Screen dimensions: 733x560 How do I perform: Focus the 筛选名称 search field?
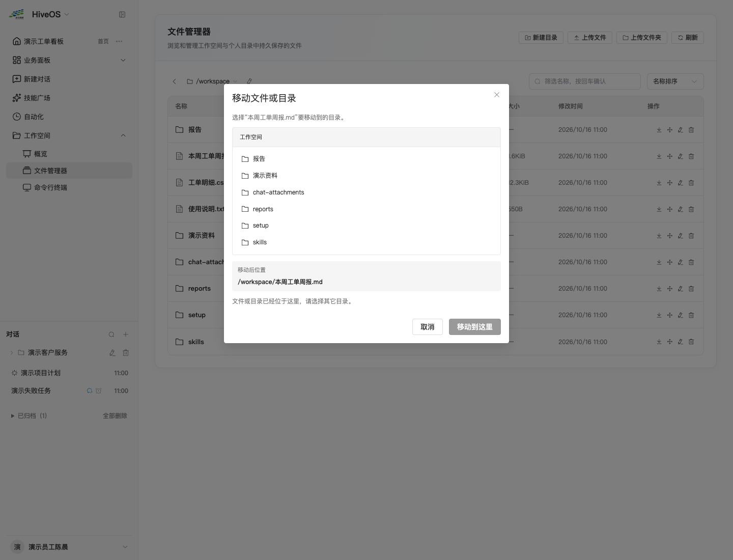(x=585, y=81)
